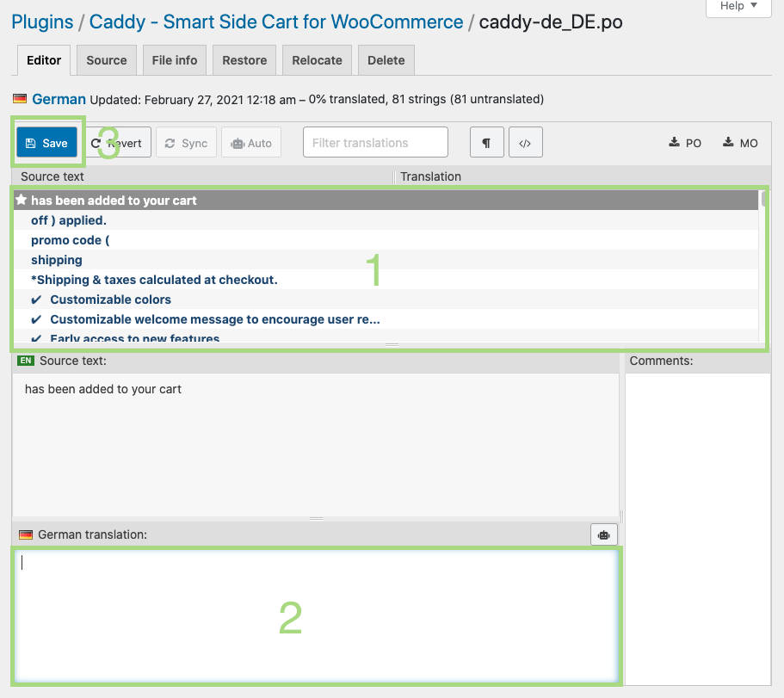Select '*Shipping & taxes calculated at checkout.' row
Viewport: 784px width, 698px height.
pyautogui.click(x=386, y=280)
